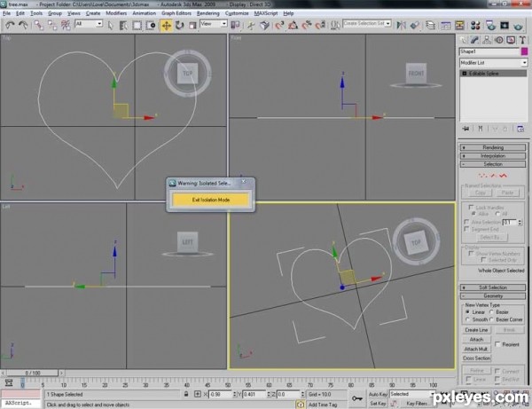Collapse the Geometry rollout
The height and width of the screenshot is (409, 532).
point(493,296)
